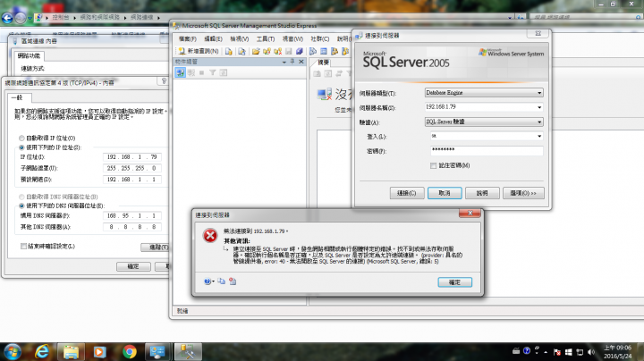Screen dimensions: 644x361
Task: Select 使用下列的 DNS 伺服器位址 radio button
Action: pos(21,206)
